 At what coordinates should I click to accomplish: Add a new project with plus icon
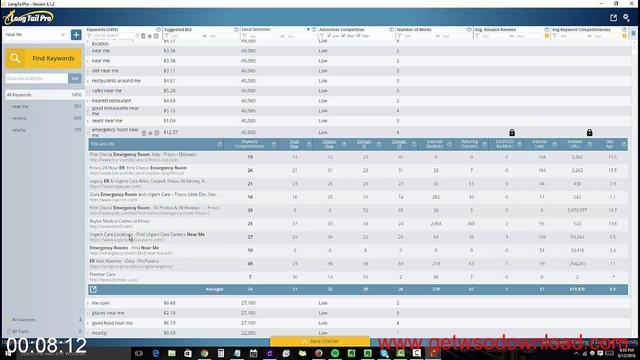76,35
